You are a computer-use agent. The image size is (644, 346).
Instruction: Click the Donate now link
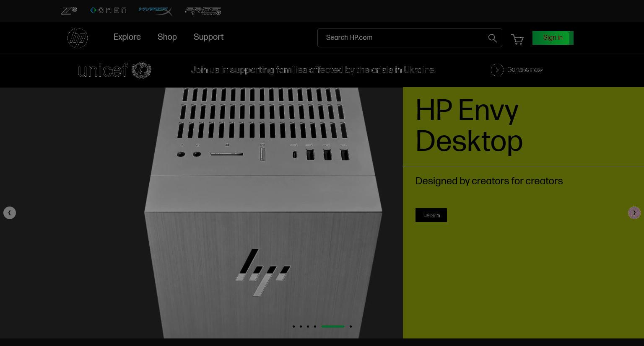(525, 70)
